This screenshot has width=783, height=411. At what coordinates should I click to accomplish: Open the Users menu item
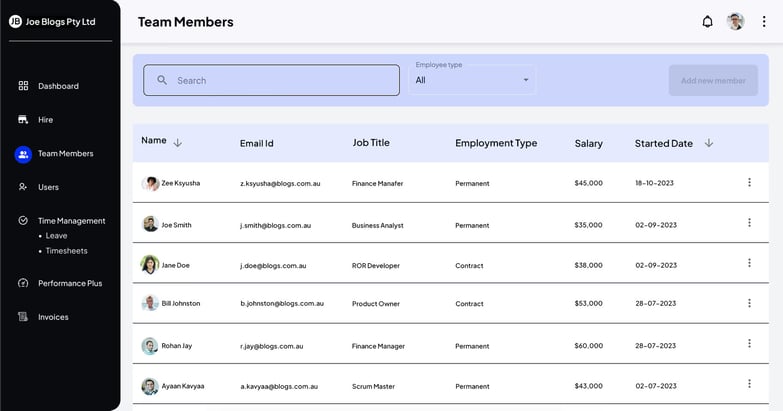[48, 187]
